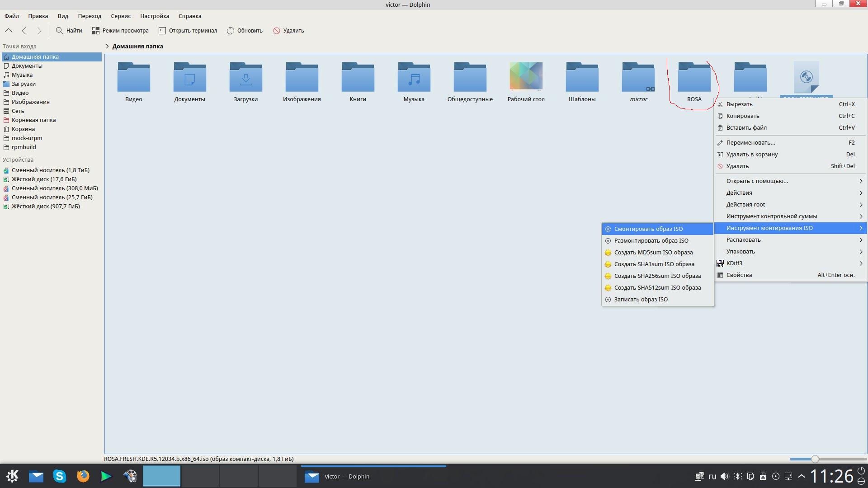Click the Open terminal toolbar icon
Screen dimensions: 868x488
click(162, 31)
